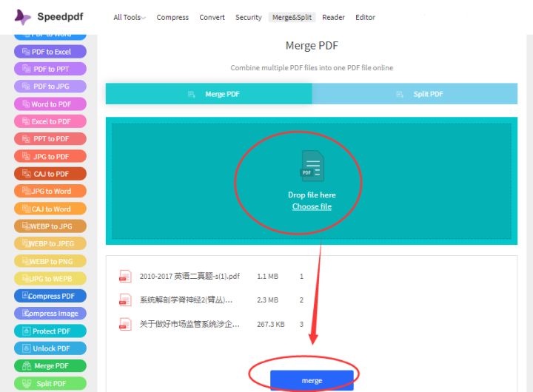Select PDF to PPT sidebar button
The width and height of the screenshot is (533, 392).
point(50,69)
